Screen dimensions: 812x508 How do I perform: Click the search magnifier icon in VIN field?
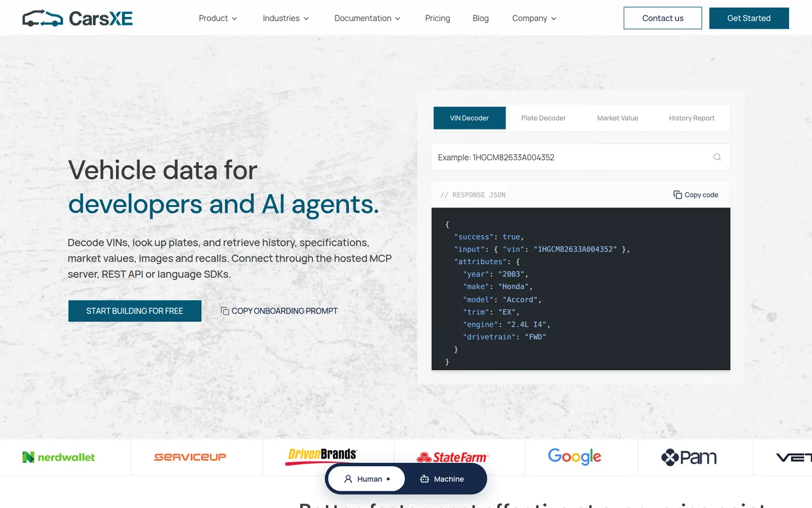(717, 157)
